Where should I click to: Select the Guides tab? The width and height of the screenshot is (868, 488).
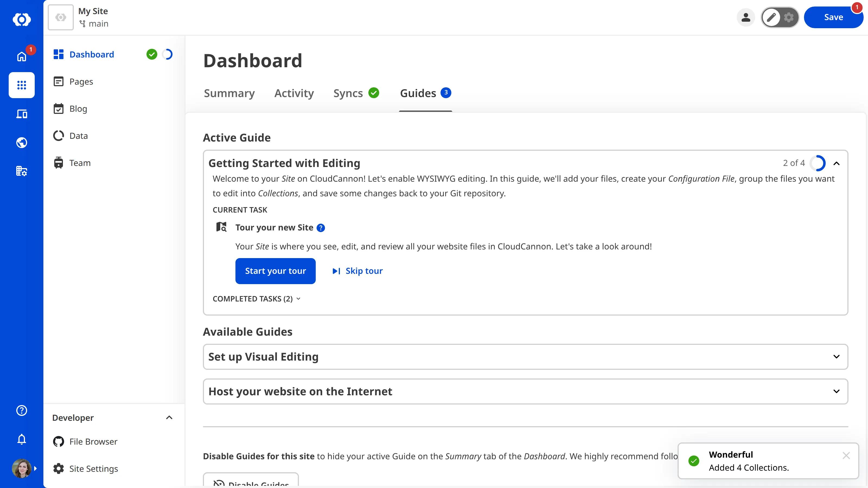pyautogui.click(x=426, y=93)
